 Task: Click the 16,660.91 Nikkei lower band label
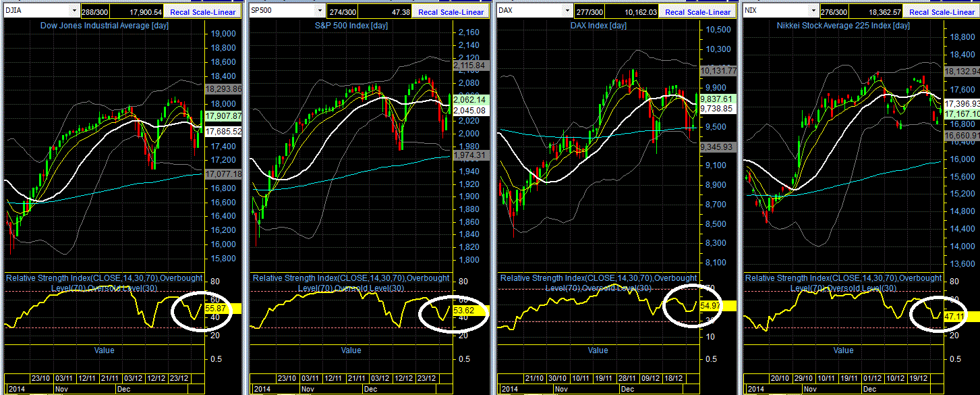point(962,135)
